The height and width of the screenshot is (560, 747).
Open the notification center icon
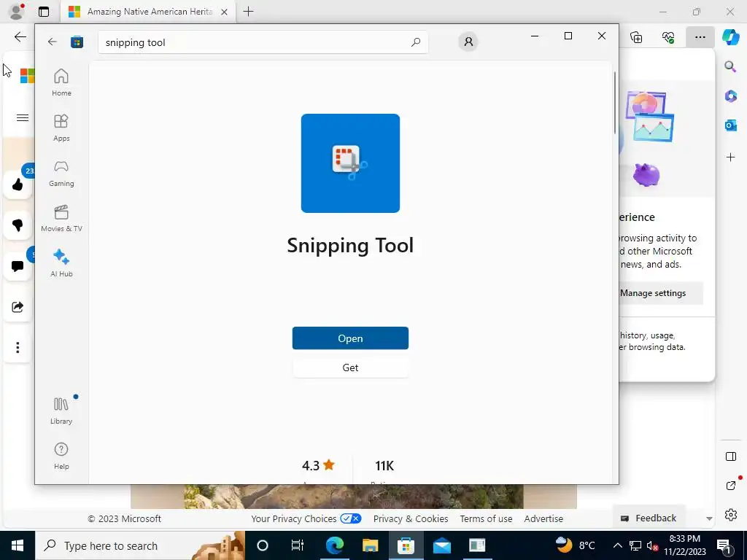click(x=724, y=545)
